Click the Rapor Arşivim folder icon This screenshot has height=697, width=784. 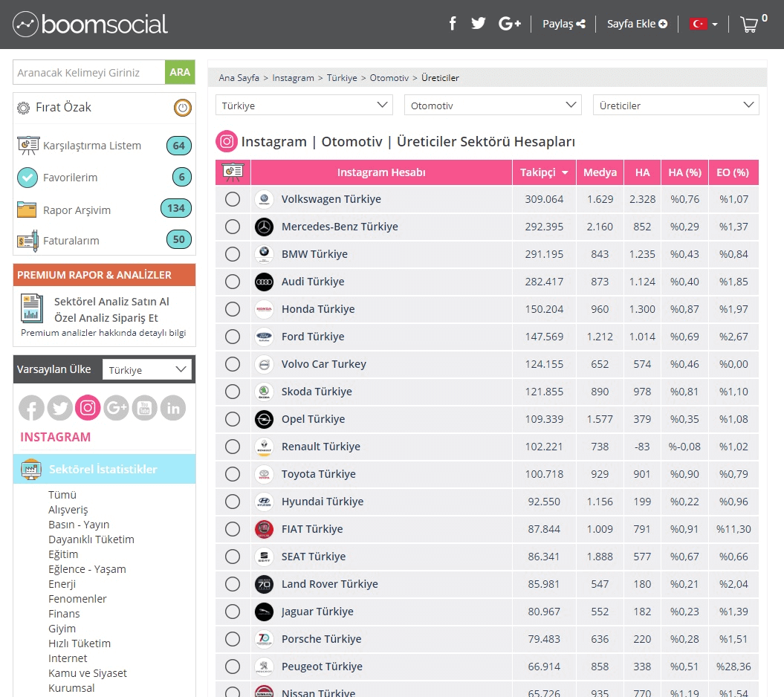pyautogui.click(x=27, y=210)
